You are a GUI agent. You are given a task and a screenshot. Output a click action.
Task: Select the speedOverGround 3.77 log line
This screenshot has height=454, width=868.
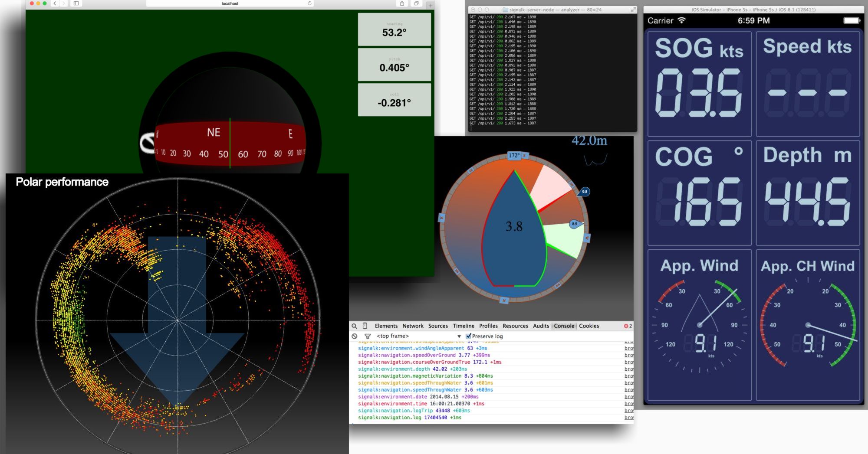pyautogui.click(x=490, y=355)
